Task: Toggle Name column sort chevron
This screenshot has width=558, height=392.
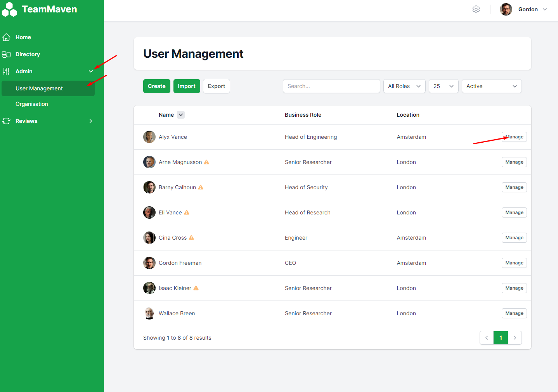Action: [181, 115]
